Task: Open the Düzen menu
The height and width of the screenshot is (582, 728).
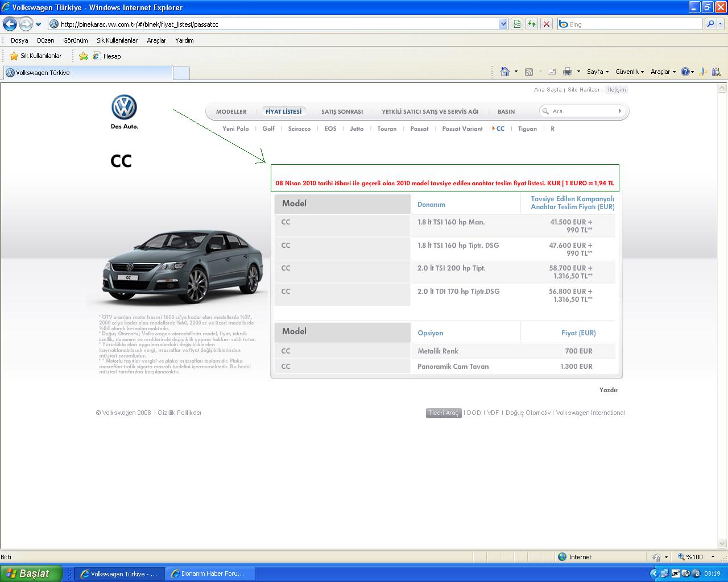Action: (45, 40)
